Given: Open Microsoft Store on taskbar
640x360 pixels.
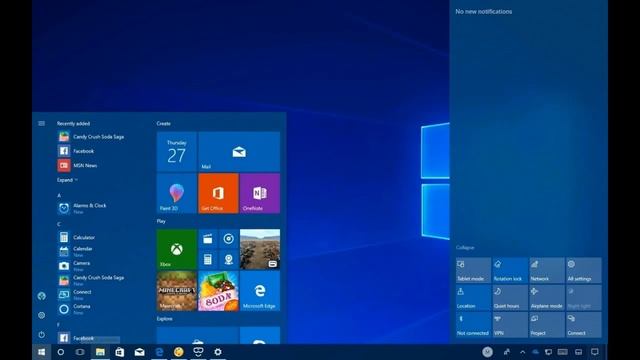Looking at the screenshot, I should pyautogui.click(x=120, y=352).
